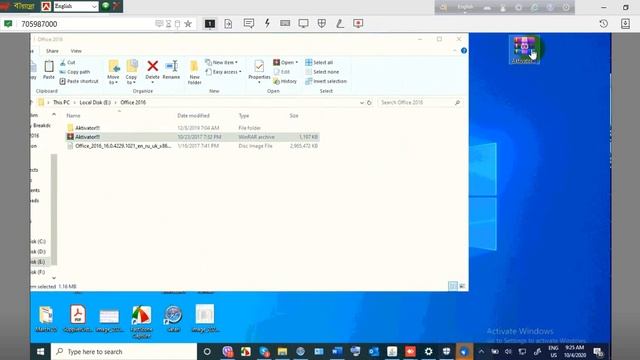Sort files by the Name column header

tap(73, 116)
